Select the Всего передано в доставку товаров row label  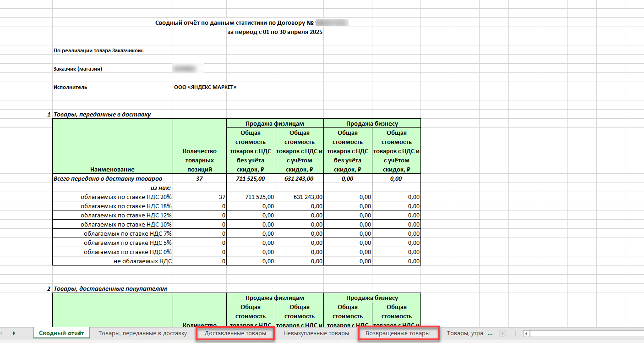point(113,178)
